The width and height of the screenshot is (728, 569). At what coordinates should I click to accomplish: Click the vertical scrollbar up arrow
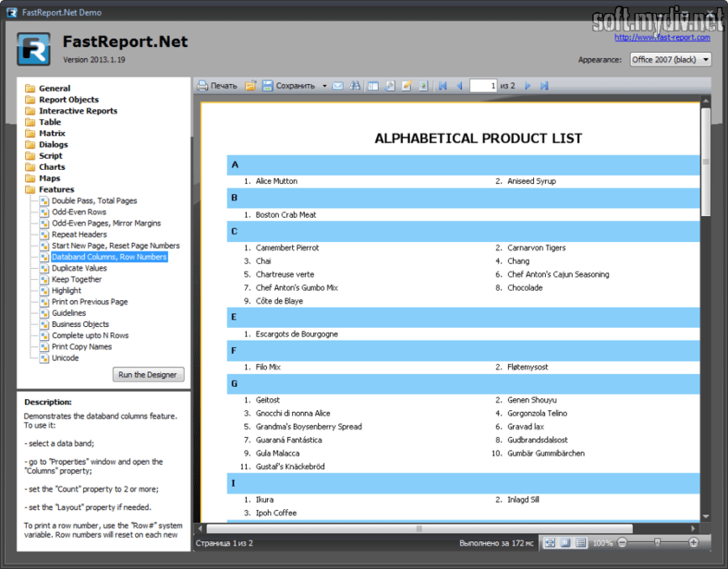point(705,101)
